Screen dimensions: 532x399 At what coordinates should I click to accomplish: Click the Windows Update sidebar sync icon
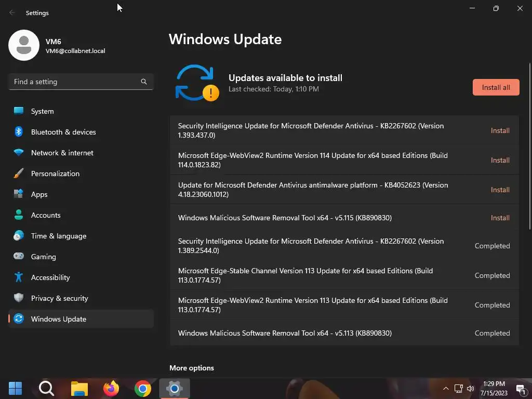19,318
